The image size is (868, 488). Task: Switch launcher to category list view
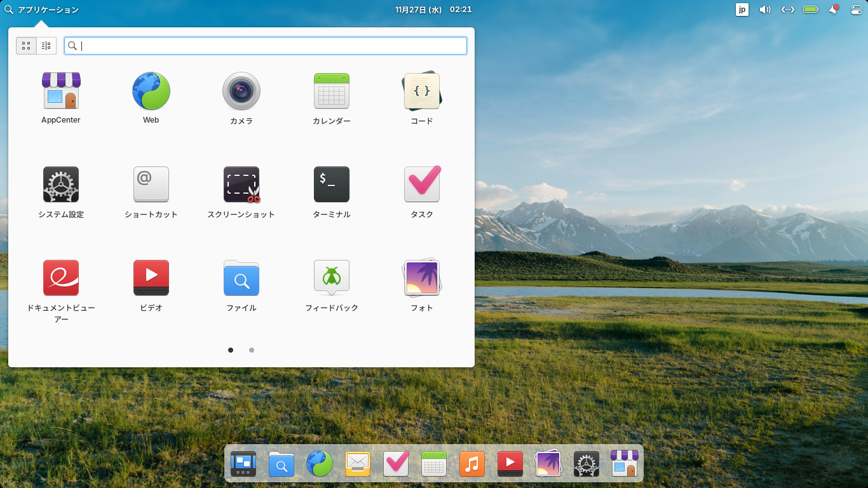45,45
